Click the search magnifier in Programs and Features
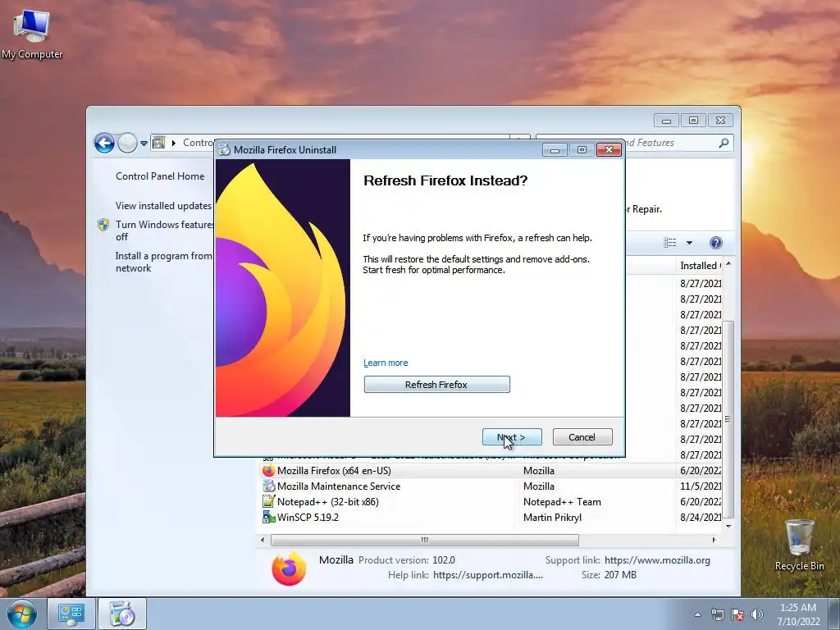This screenshot has height=630, width=840. tap(724, 143)
